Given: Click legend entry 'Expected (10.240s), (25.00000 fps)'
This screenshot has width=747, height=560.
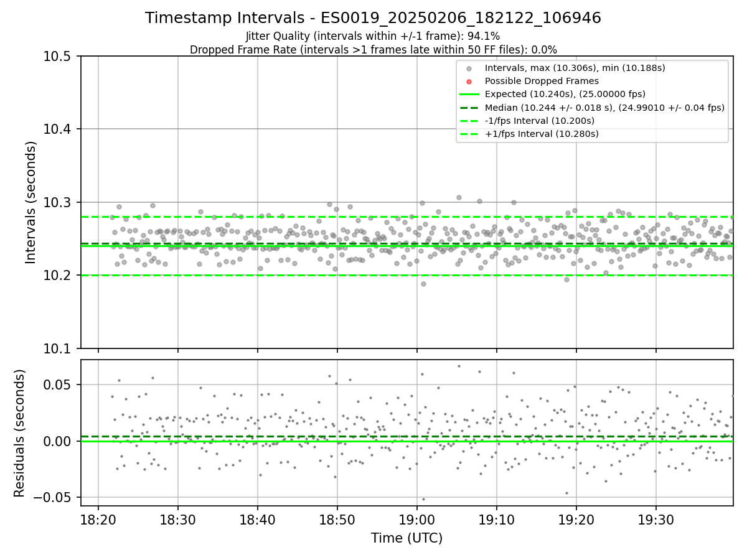Looking at the screenshot, I should [565, 94].
